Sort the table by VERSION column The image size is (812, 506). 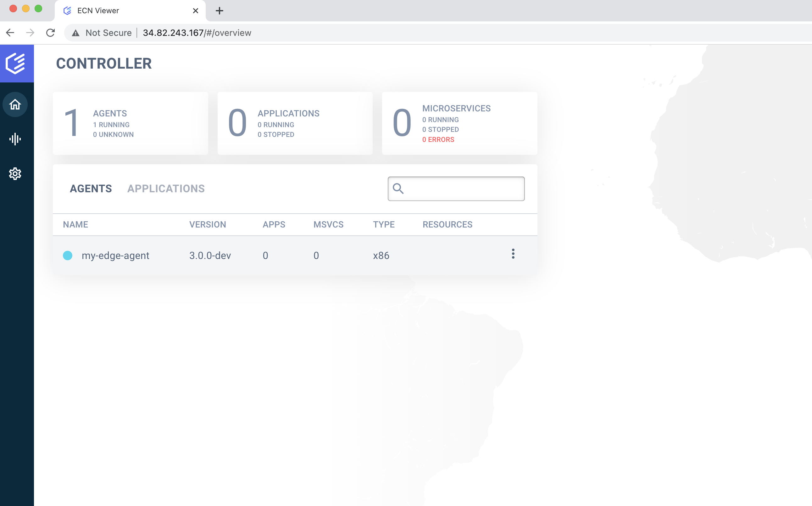click(x=208, y=225)
